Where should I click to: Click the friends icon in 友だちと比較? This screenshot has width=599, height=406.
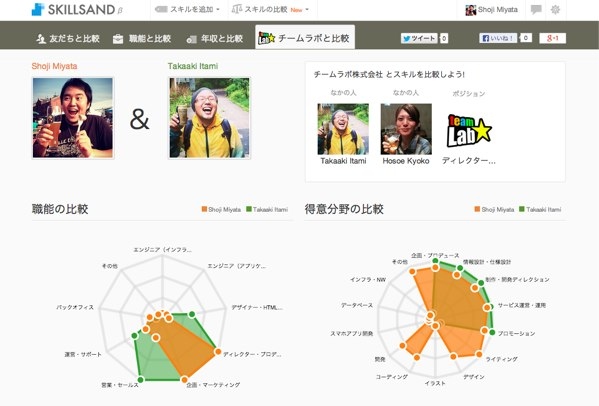(40, 39)
